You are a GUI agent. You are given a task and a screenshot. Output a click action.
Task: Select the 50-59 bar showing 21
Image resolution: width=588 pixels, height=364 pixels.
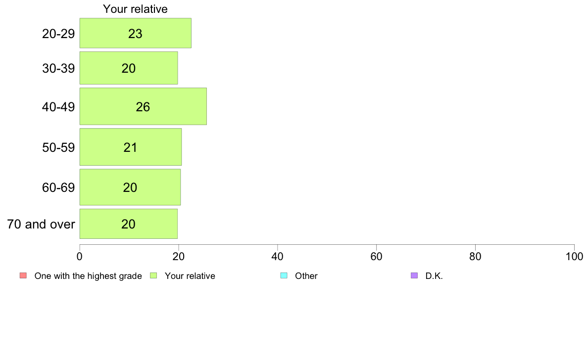pyautogui.click(x=130, y=147)
